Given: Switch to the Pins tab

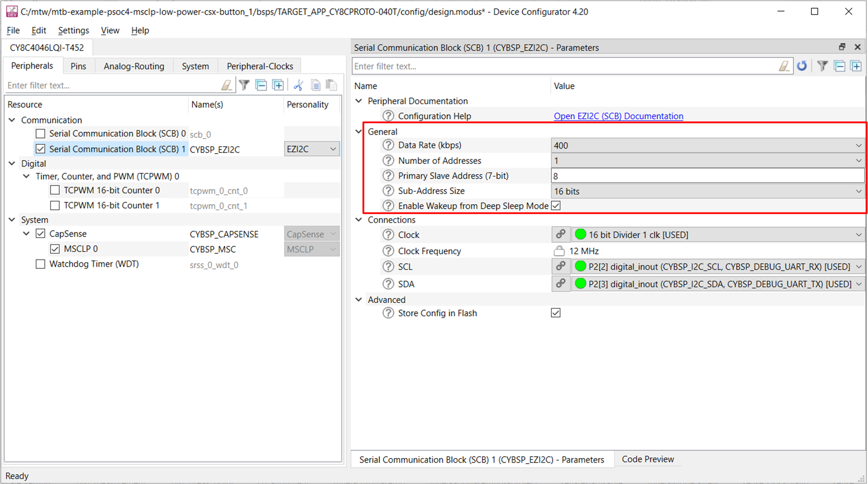Looking at the screenshot, I should click(x=78, y=66).
